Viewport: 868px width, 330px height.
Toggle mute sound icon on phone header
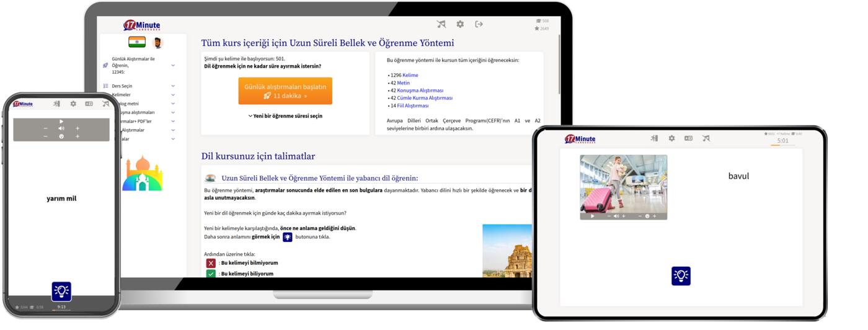pyautogui.click(x=105, y=104)
